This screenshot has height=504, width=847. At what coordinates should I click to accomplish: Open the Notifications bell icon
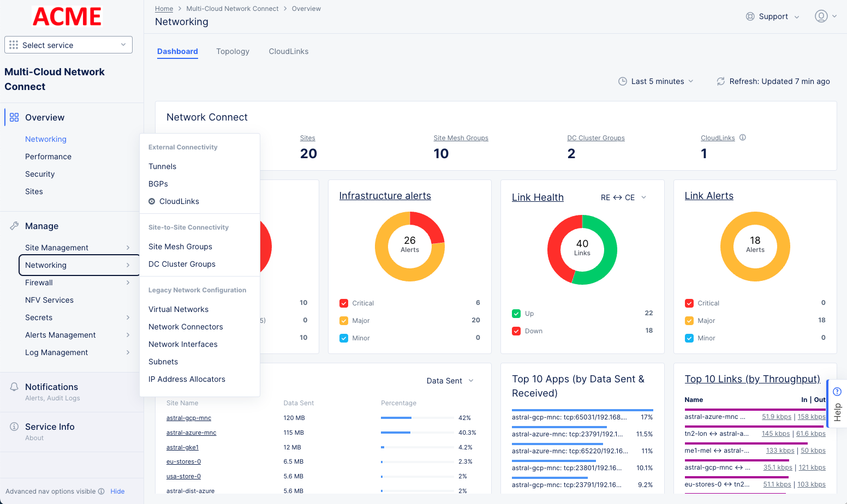click(x=14, y=386)
